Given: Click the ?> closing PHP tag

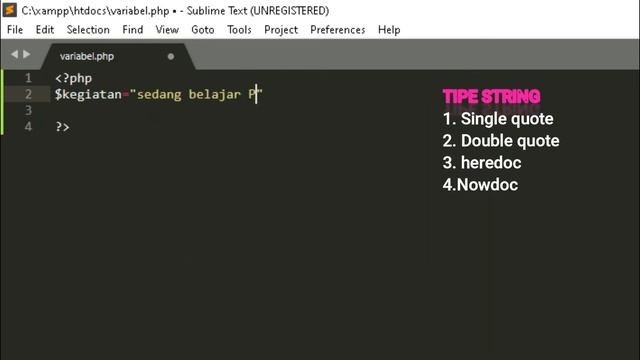Looking at the screenshot, I should coord(62,127).
